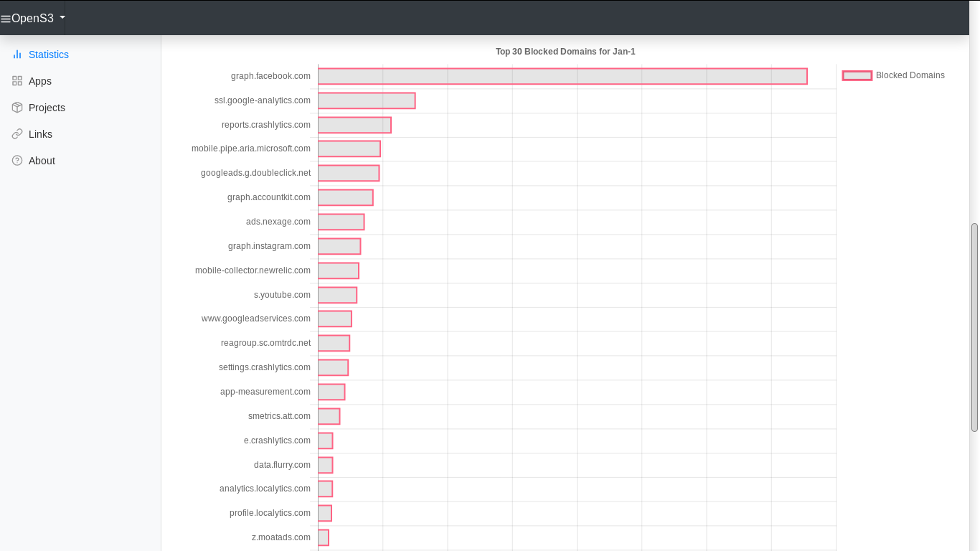Click the z.moatads.com label
This screenshot has width=980, height=551.
click(281, 537)
